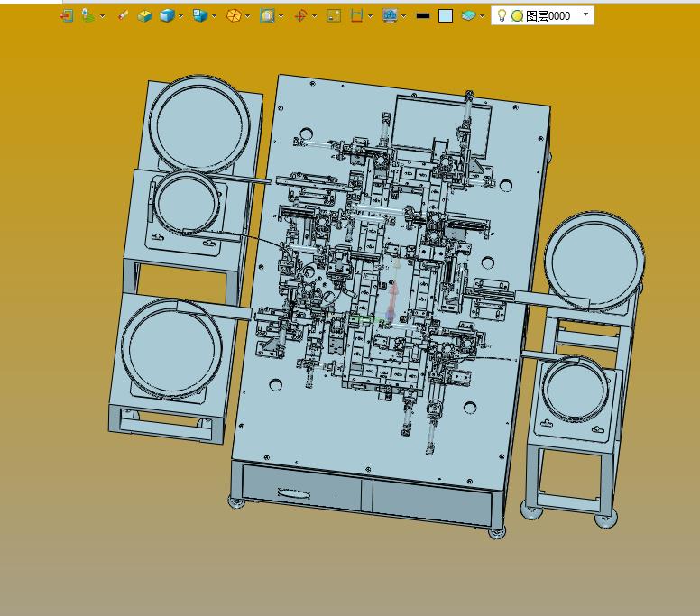This screenshot has width=700, height=616.
Task: Open dropdown arrow next to green figure icon
Action: tap(102, 16)
